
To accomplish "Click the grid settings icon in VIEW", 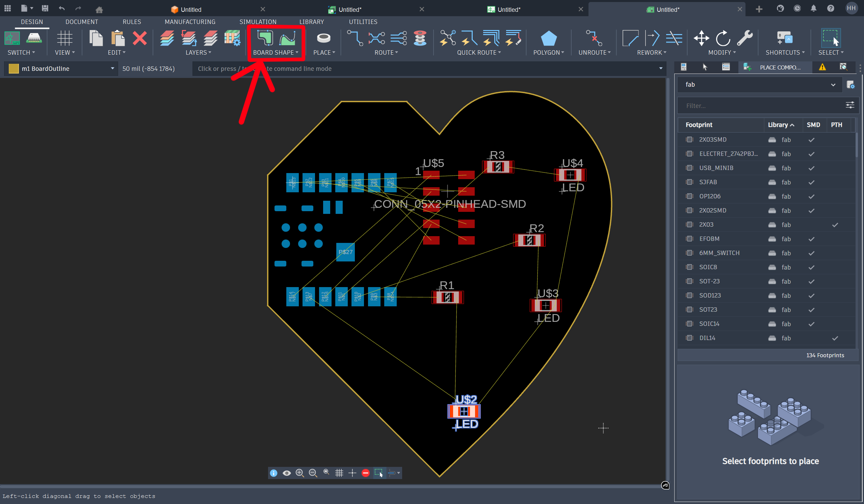I will tap(64, 38).
